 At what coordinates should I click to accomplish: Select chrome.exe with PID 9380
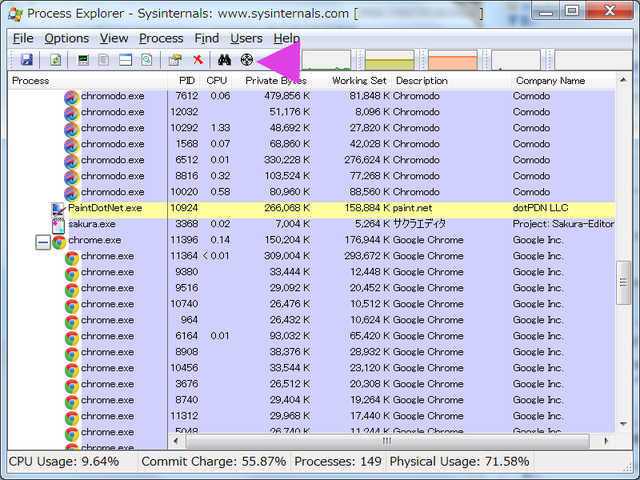(x=312, y=272)
